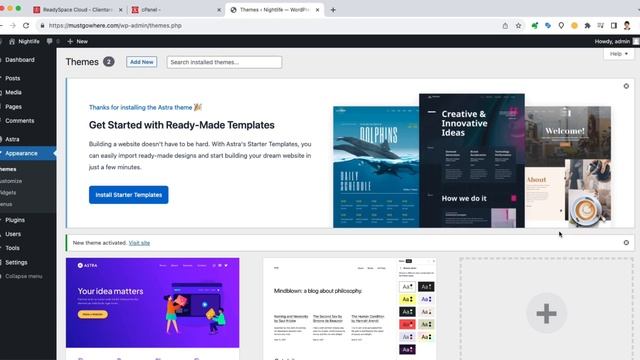Click the address bar URL
This screenshot has height=360, width=640.
coord(115,26)
